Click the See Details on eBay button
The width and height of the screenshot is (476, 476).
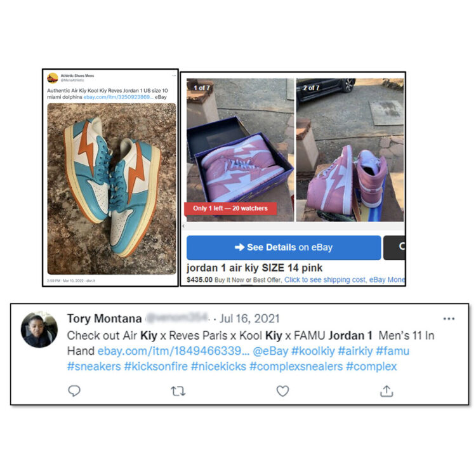coord(284,248)
